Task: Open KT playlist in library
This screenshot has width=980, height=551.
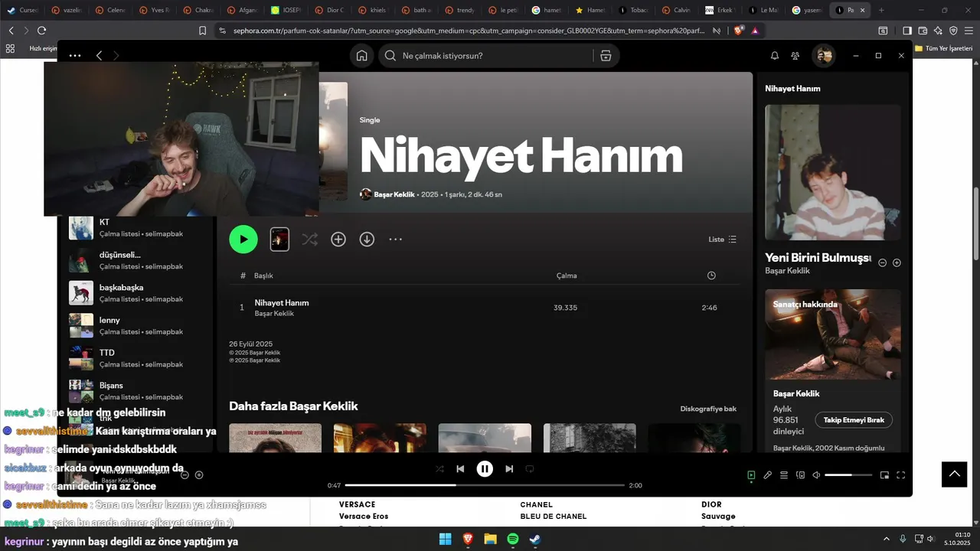Action: (x=136, y=227)
